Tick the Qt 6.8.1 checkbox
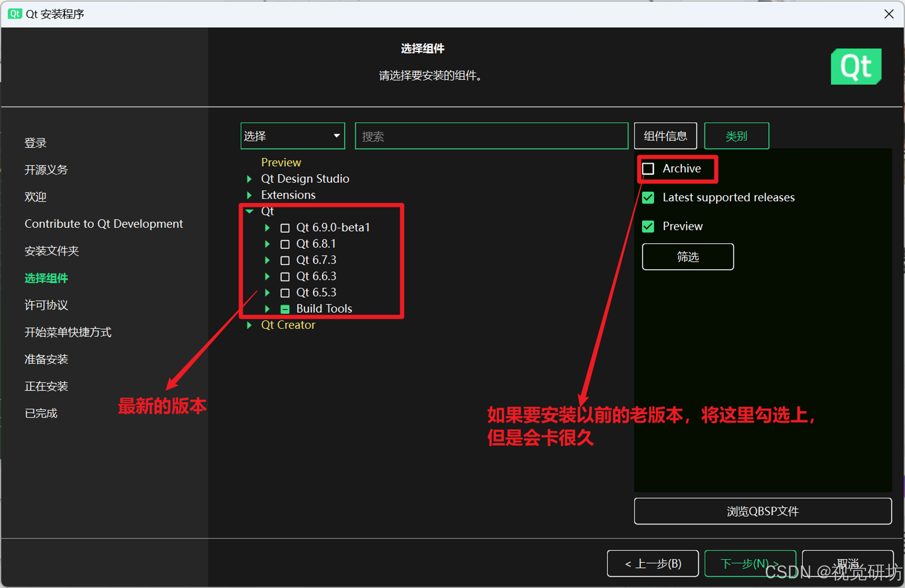Image resolution: width=905 pixels, height=588 pixels. 285,244
